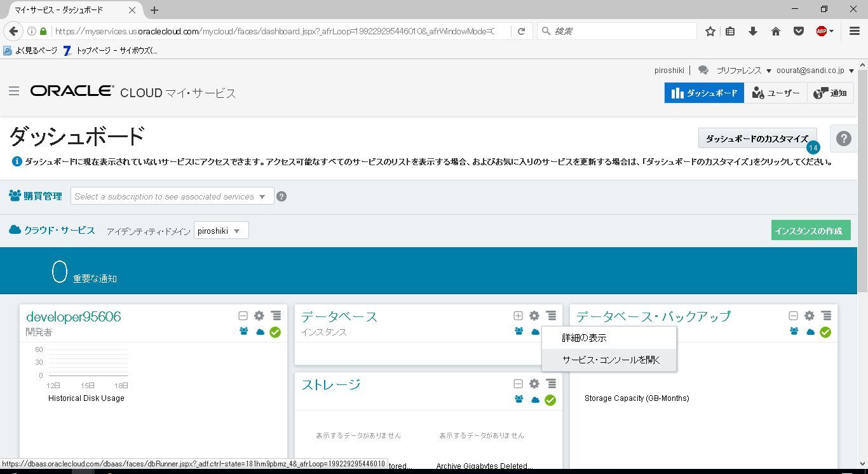Open settings gear on ストレージ tile
The height and width of the screenshot is (474, 868).
(534, 384)
